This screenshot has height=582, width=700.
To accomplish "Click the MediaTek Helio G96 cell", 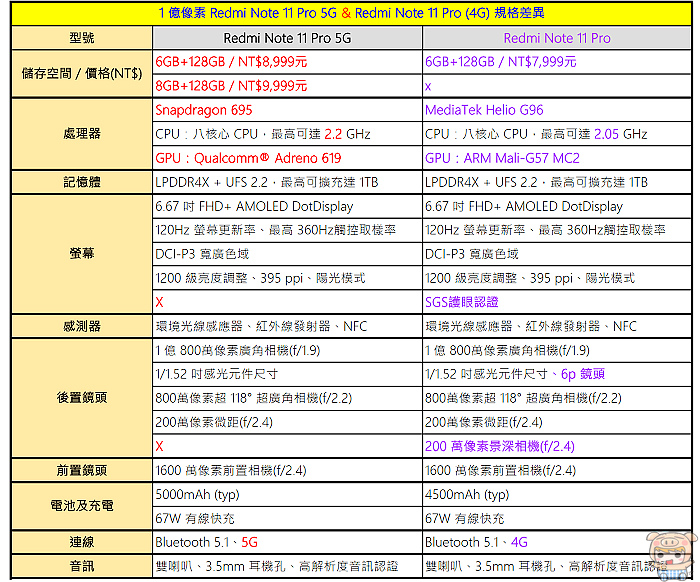I will click(x=557, y=110).
